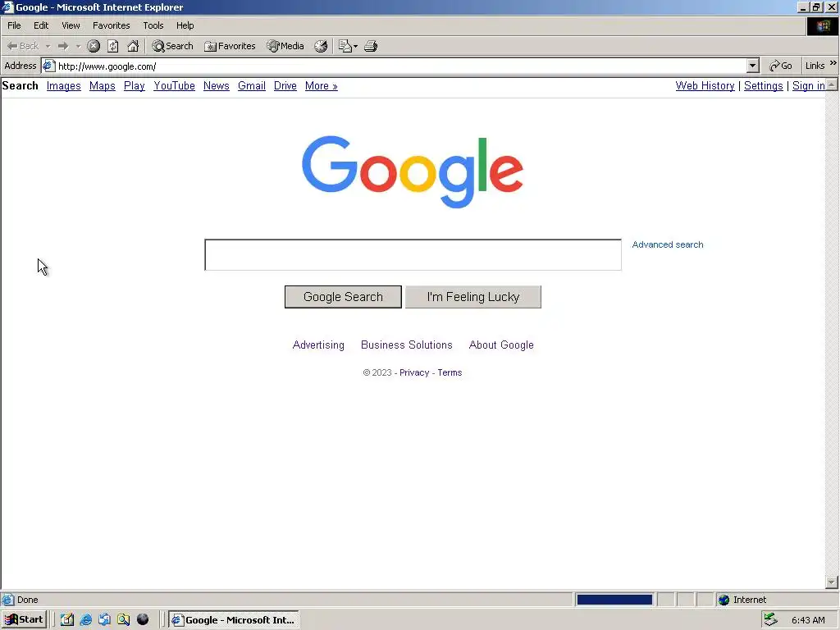Expand the Forward button history dropdown
The height and width of the screenshot is (630, 840).
[x=78, y=47]
